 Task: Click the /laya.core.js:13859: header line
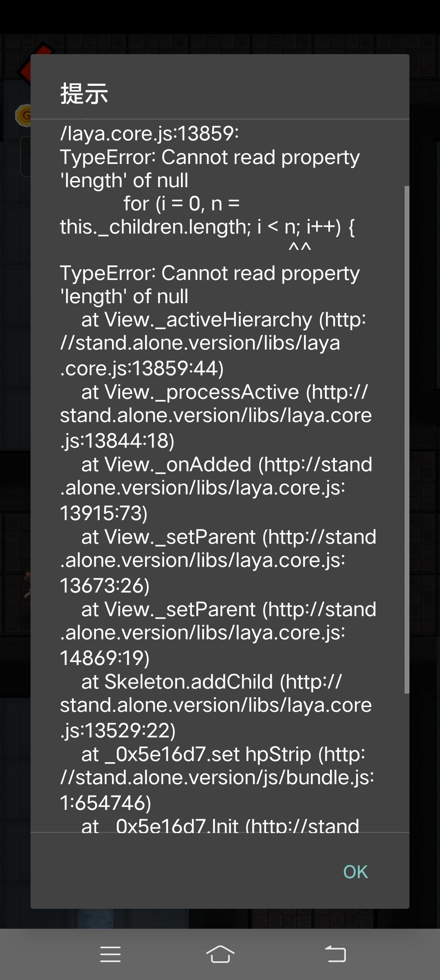point(150,133)
